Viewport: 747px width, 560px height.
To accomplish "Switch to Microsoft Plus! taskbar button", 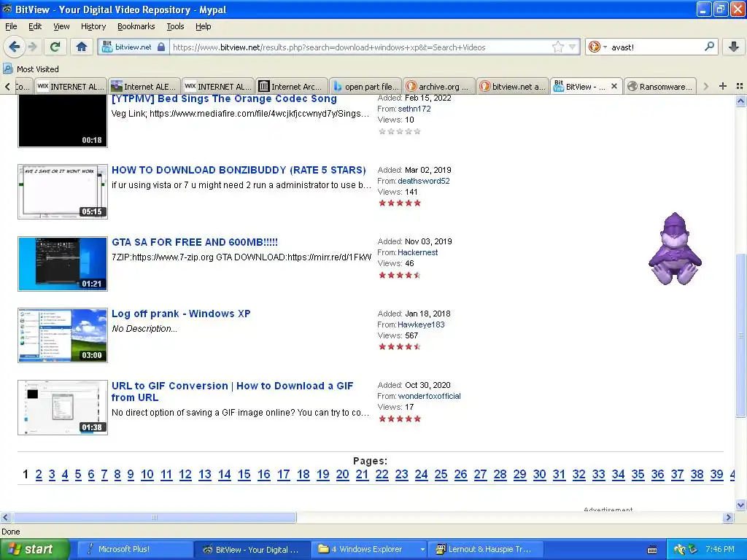I will pyautogui.click(x=134, y=550).
